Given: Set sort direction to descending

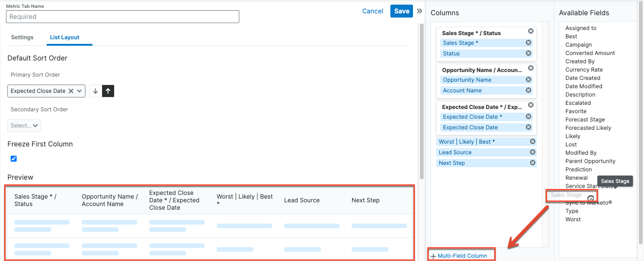Looking at the screenshot, I should point(96,91).
